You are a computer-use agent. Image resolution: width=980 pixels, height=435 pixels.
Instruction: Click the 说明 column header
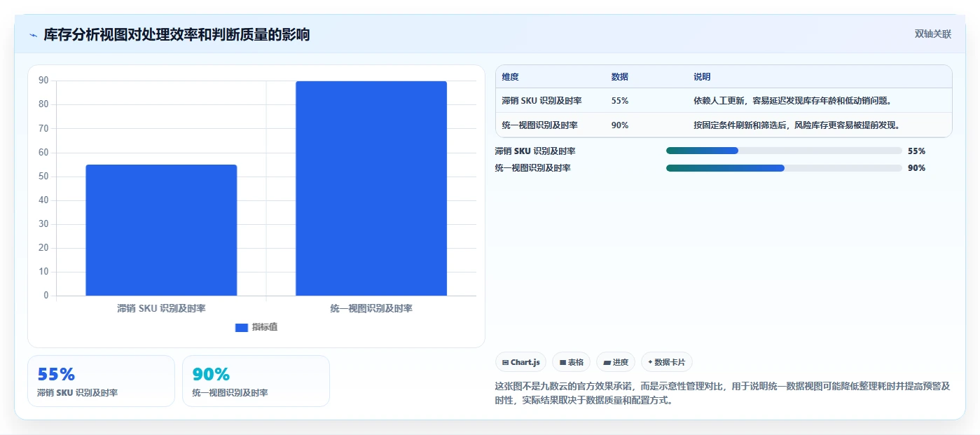point(702,77)
